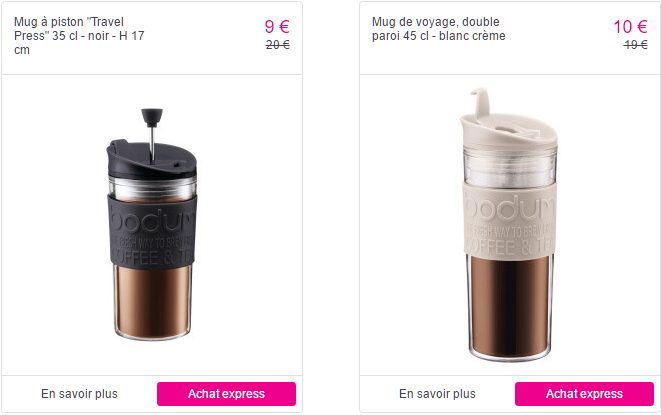The width and height of the screenshot is (661, 415).
Task: Click the cream lid of the travel mug
Action: (x=509, y=131)
